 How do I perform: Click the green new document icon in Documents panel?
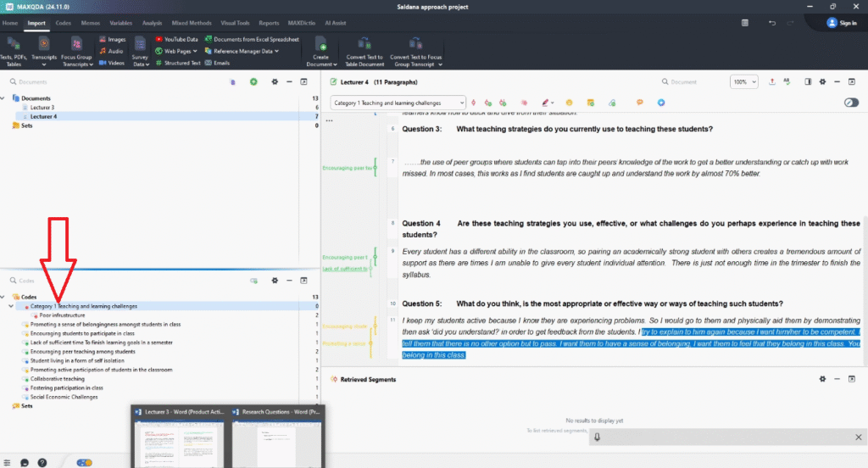pos(253,81)
